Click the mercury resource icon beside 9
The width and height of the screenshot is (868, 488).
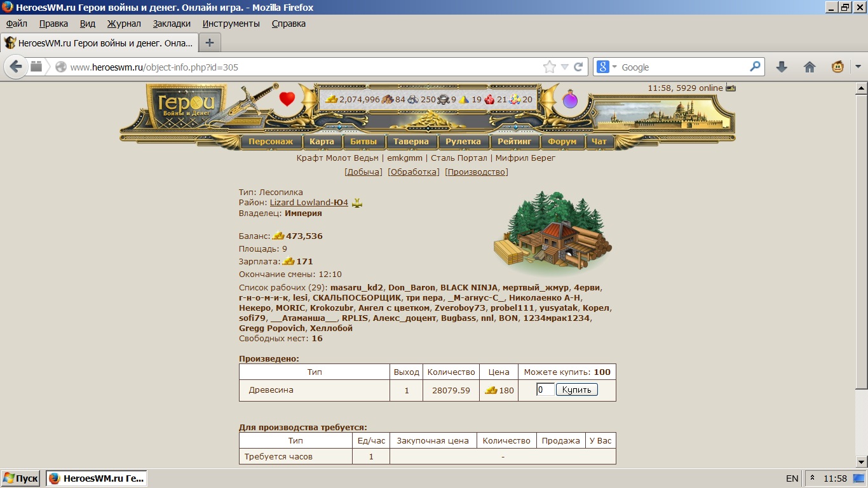click(x=444, y=99)
